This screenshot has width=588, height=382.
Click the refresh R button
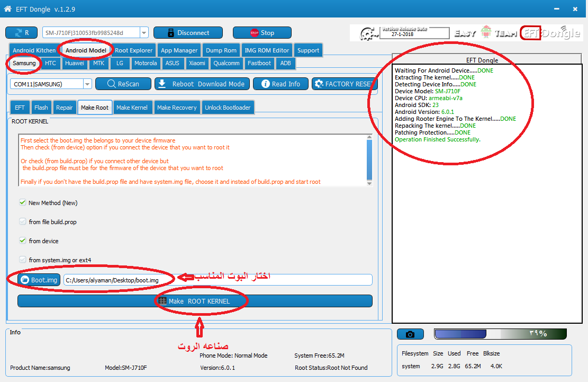click(x=21, y=33)
